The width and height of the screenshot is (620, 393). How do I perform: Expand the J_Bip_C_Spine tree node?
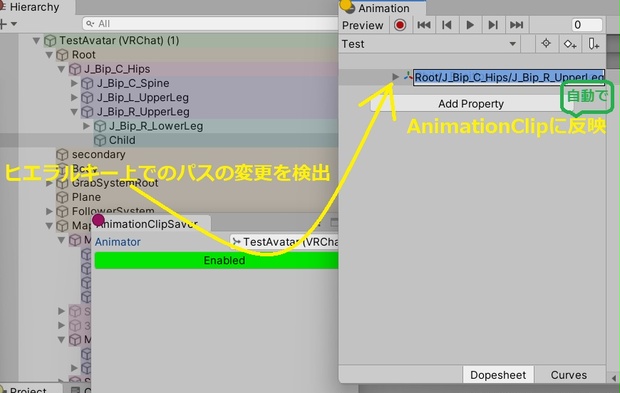click(74, 83)
